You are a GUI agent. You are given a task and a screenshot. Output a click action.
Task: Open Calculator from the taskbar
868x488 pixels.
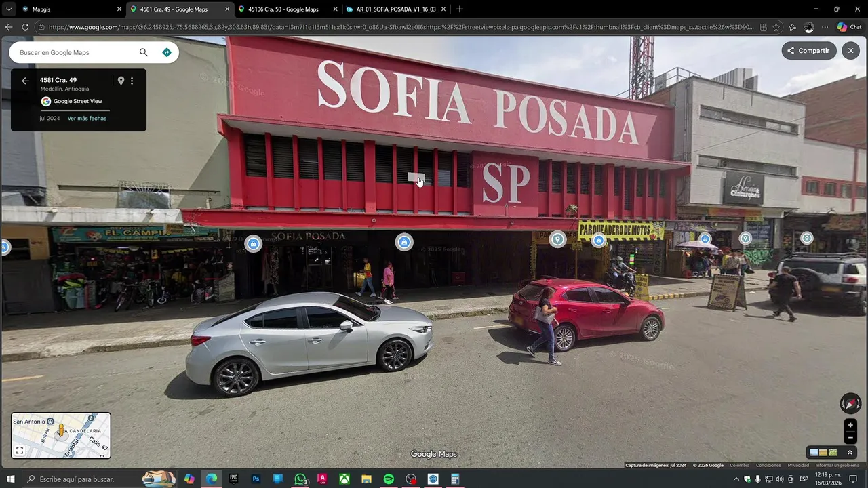tap(455, 479)
